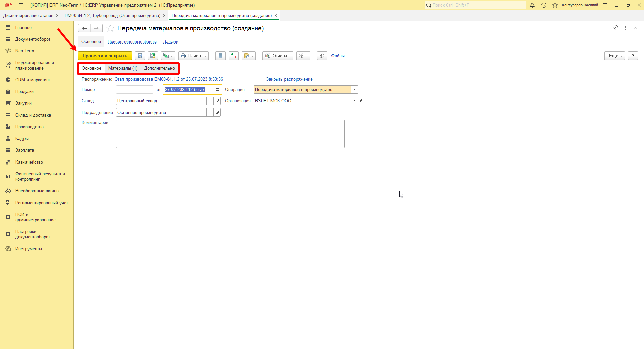Click the post document icon
The height and width of the screenshot is (349, 644).
[153, 56]
